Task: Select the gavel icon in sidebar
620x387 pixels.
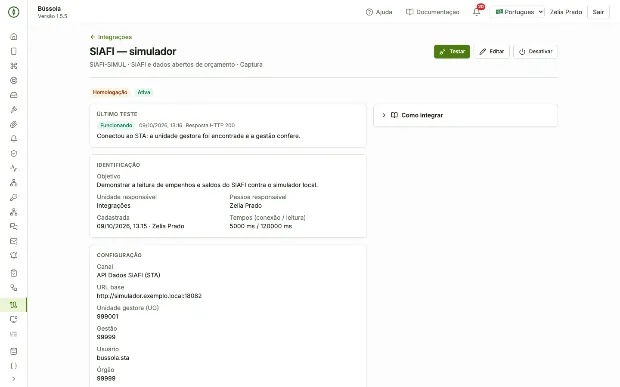Action: tap(13, 109)
